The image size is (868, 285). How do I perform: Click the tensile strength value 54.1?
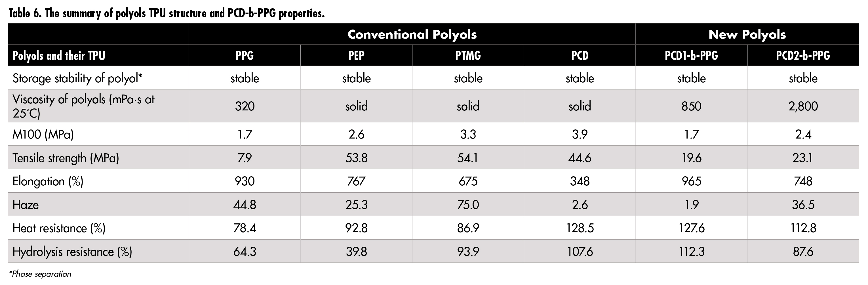coord(468,158)
